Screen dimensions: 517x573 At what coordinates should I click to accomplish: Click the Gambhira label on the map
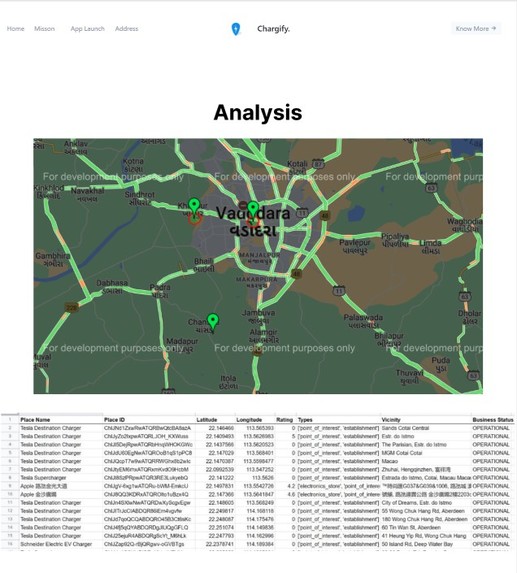click(x=53, y=259)
